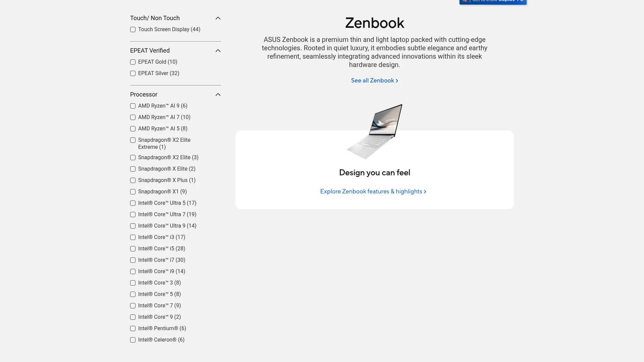Check the Intel Celeron (6) option
The height and width of the screenshot is (362, 644).
pyautogui.click(x=133, y=340)
